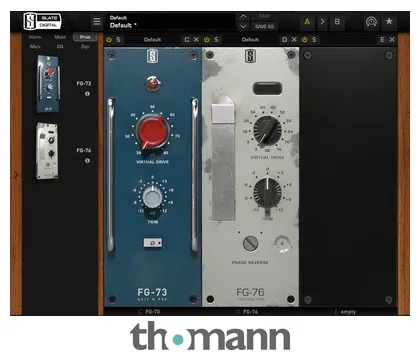Select the EQ category tab

60,47
